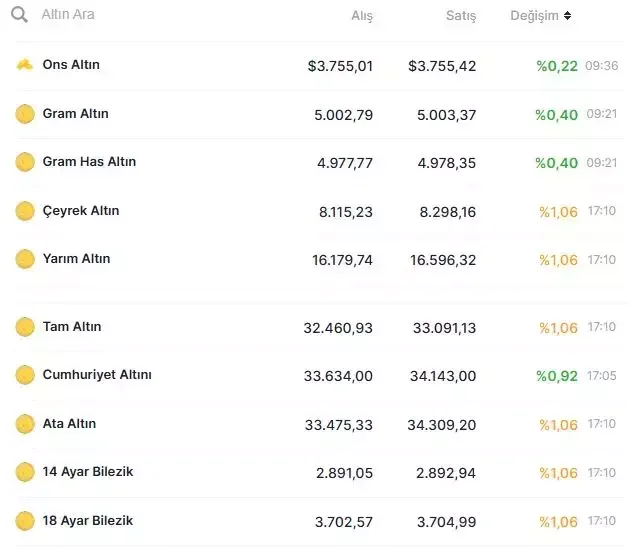Sort by the Değişim column arrows

coord(568,16)
